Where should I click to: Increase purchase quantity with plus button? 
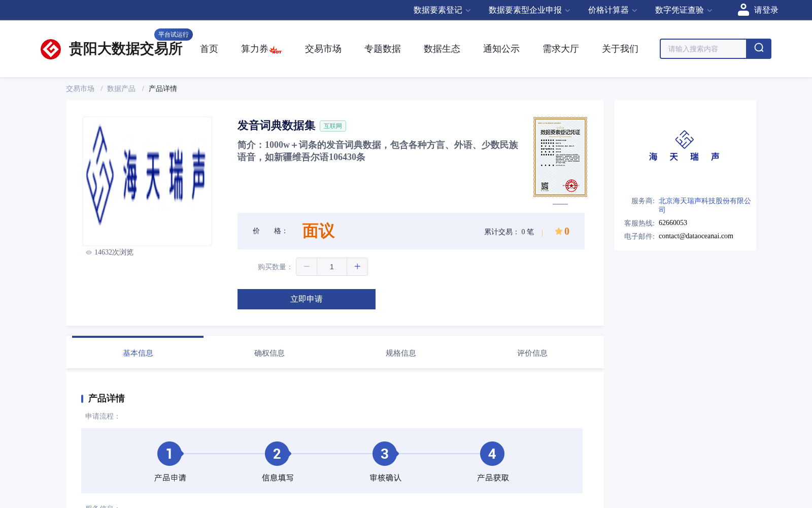click(357, 267)
